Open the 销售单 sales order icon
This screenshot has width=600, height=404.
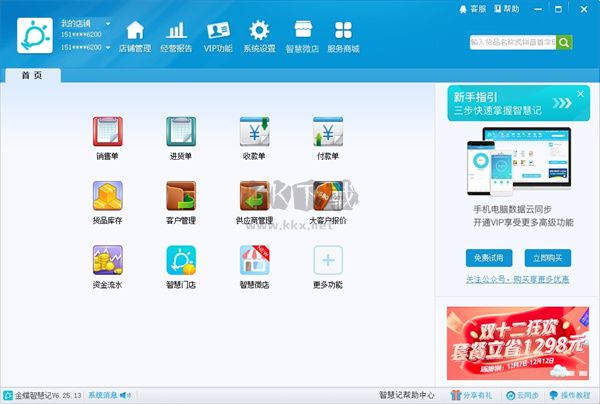point(108,132)
